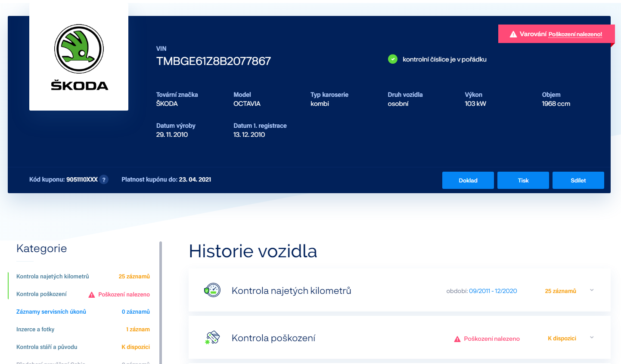This screenshot has width=621, height=364.
Task: Click the 25 záznamů label in the mileage card
Action: [560, 291]
